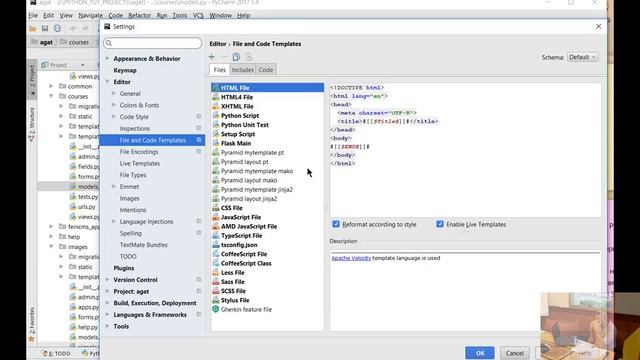Click the Copy Template icon
This screenshot has height=360, width=640.
pos(236,57)
